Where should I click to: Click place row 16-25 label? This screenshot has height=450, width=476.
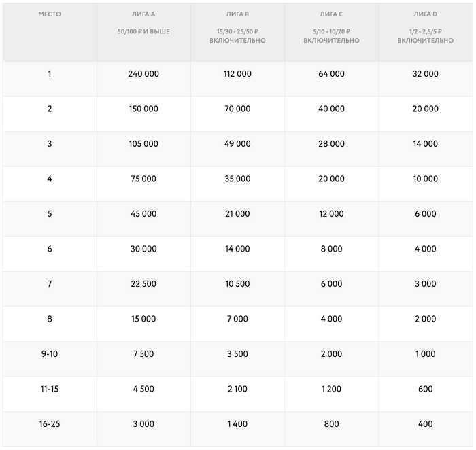pos(50,424)
